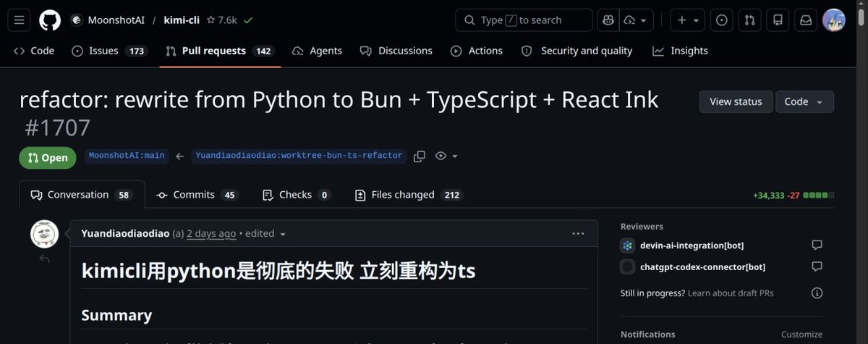Click the star count 7.6k
This screenshot has width=868, height=344.
click(222, 20)
